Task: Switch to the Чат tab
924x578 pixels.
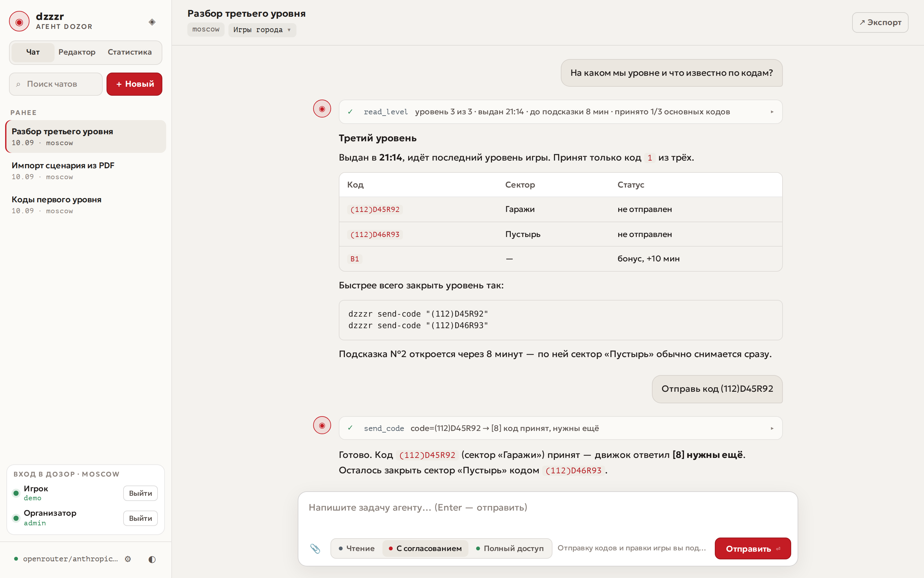Action: (33, 52)
